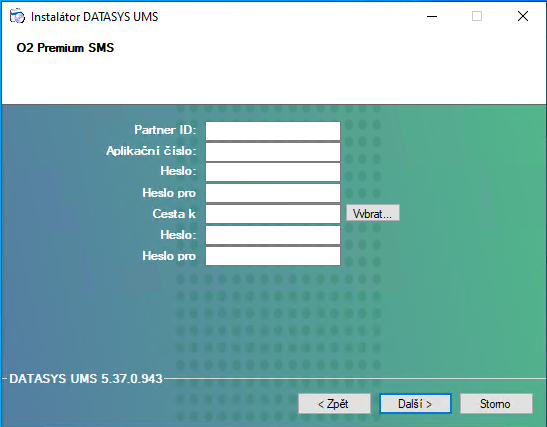
Task: Open file browser with Vybrat... button
Action: pos(373,213)
